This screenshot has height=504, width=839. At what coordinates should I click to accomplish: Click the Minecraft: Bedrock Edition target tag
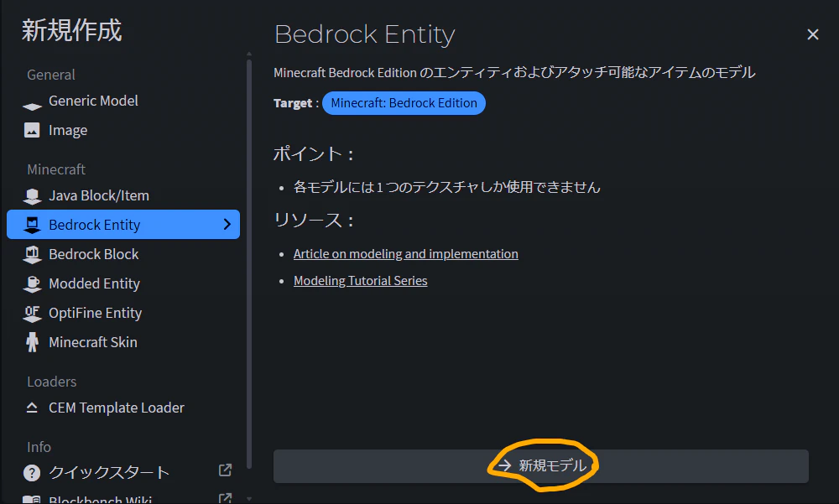[x=404, y=102]
